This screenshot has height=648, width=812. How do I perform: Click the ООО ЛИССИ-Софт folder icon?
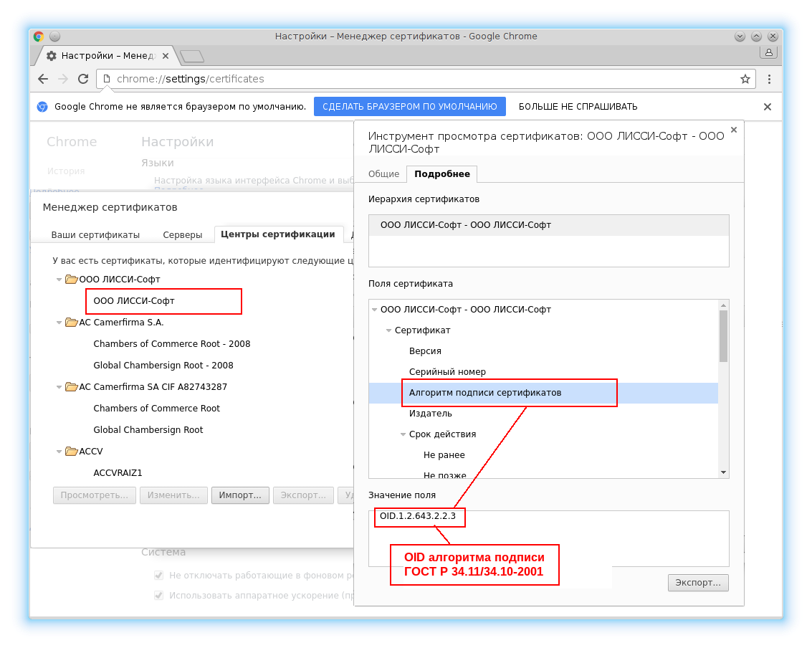pyautogui.click(x=71, y=280)
